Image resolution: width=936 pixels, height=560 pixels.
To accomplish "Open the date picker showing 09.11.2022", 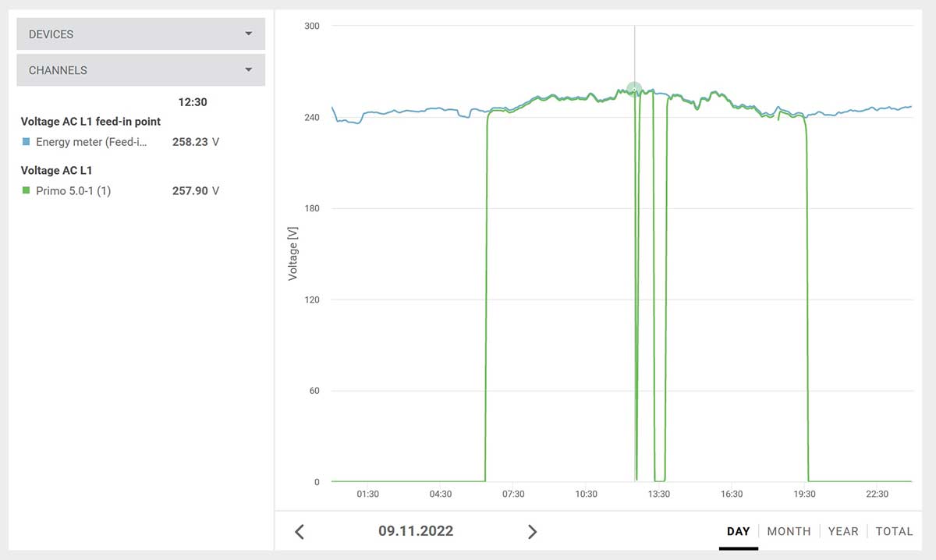I will tap(416, 531).
